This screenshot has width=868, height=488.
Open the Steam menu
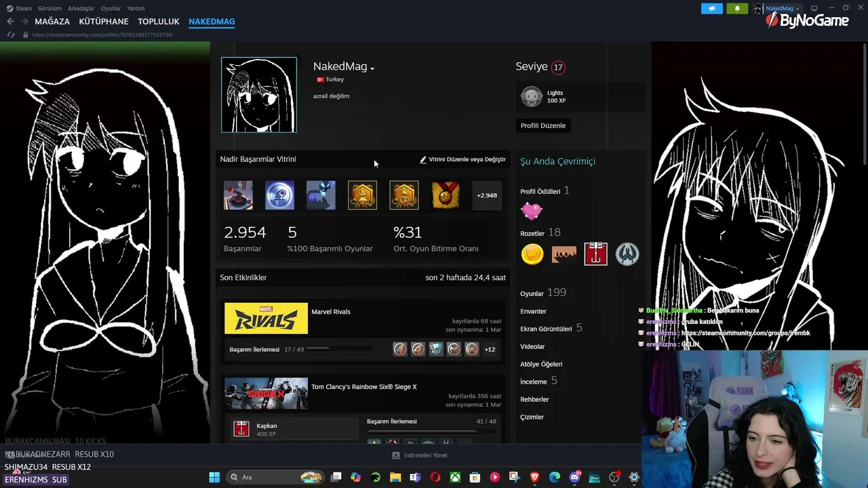pyautogui.click(x=19, y=8)
